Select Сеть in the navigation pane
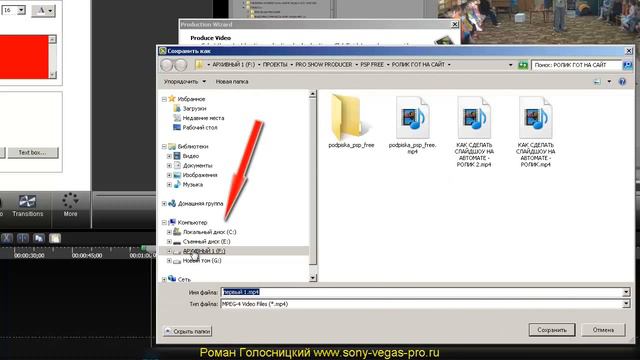The image size is (640, 360). [184, 279]
